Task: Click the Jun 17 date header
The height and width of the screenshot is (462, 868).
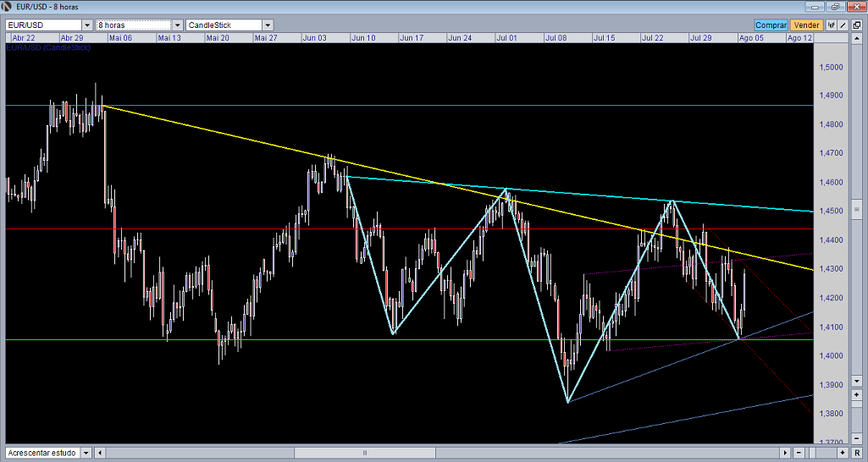Action: (x=412, y=37)
